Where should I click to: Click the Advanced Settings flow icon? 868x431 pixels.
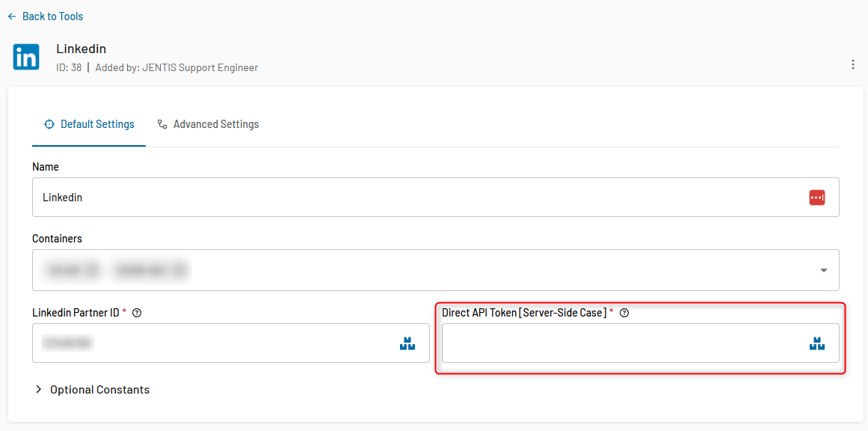[x=162, y=124]
